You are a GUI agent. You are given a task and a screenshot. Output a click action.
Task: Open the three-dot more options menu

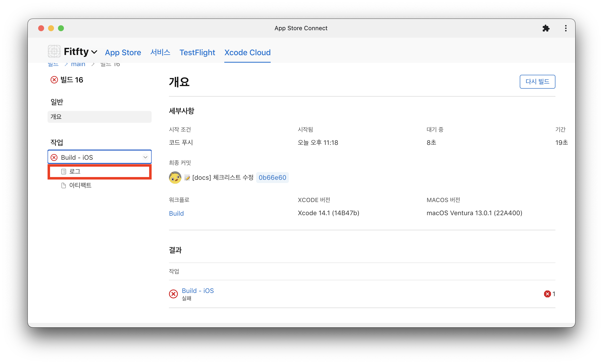pos(566,28)
